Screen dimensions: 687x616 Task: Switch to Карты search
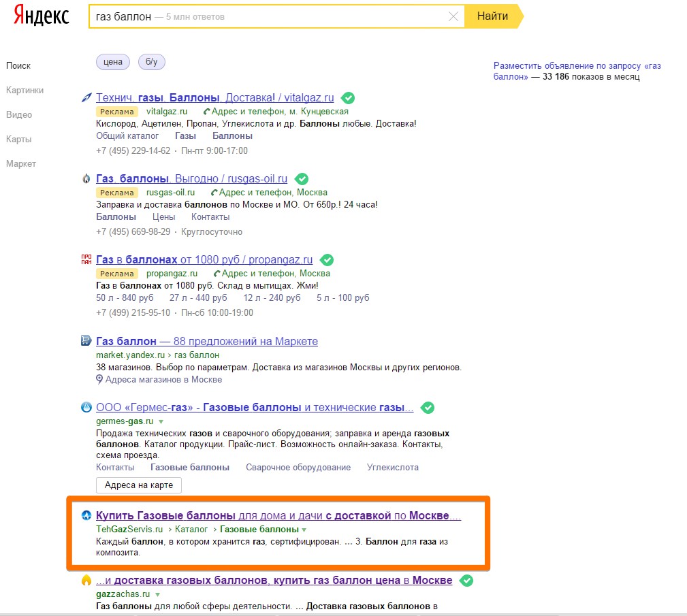[19, 140]
